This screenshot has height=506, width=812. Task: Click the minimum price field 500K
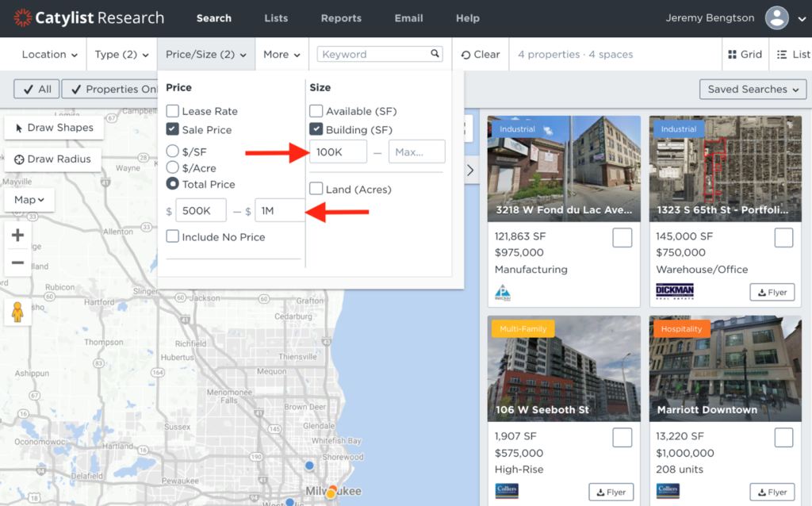(201, 210)
